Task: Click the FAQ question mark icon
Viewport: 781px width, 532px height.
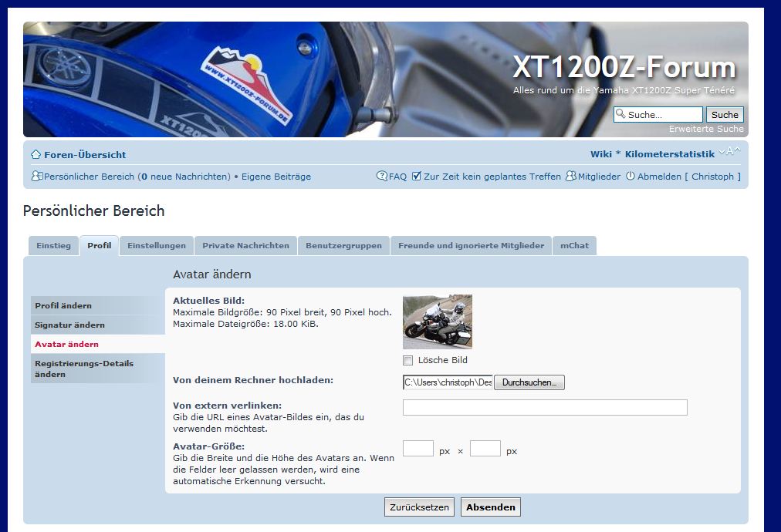Action: tap(382, 177)
